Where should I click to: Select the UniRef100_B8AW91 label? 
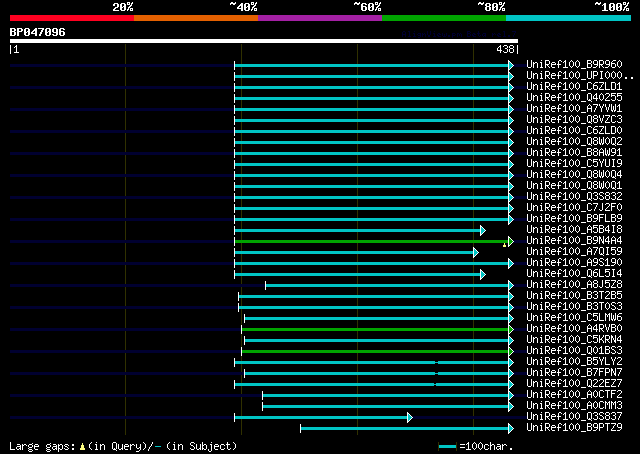(x=574, y=152)
